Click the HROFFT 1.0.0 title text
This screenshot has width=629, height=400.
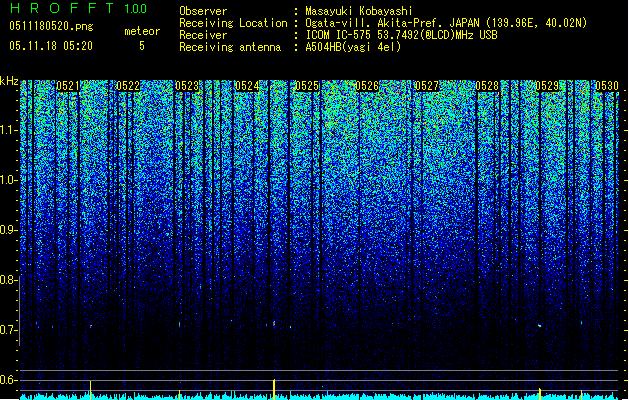(79, 8)
